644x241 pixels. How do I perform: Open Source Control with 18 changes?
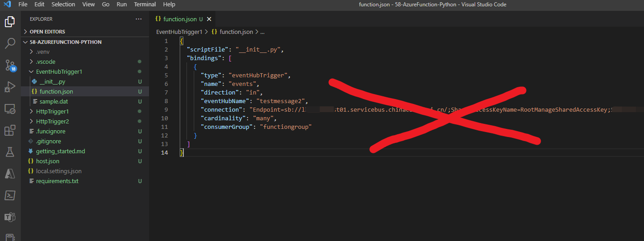tap(10, 65)
